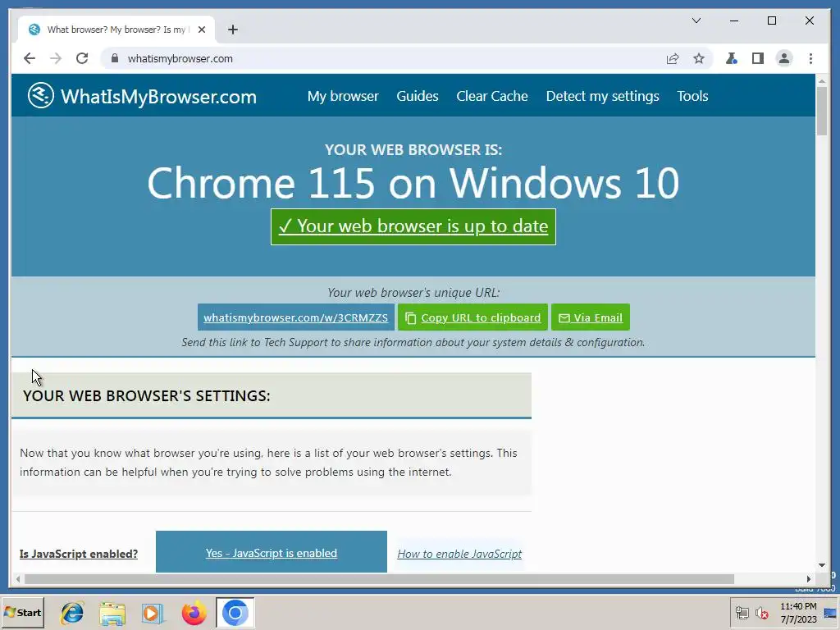This screenshot has width=840, height=630.
Task: Click the scroll left arrow
Action: click(18, 579)
